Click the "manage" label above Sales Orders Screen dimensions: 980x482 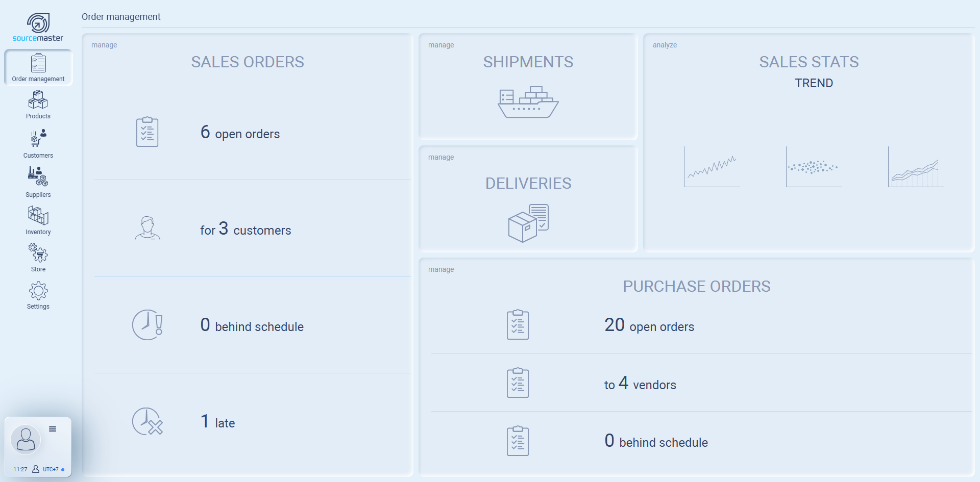tap(104, 45)
